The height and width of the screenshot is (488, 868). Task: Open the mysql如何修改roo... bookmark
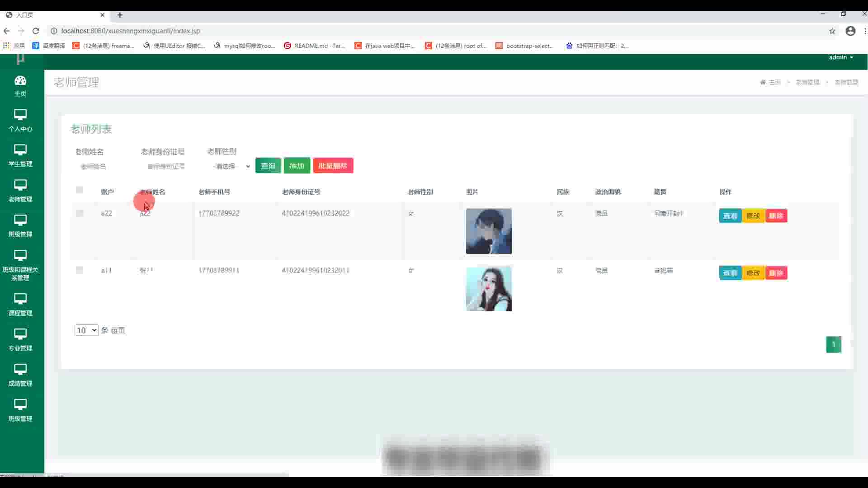coord(245,46)
